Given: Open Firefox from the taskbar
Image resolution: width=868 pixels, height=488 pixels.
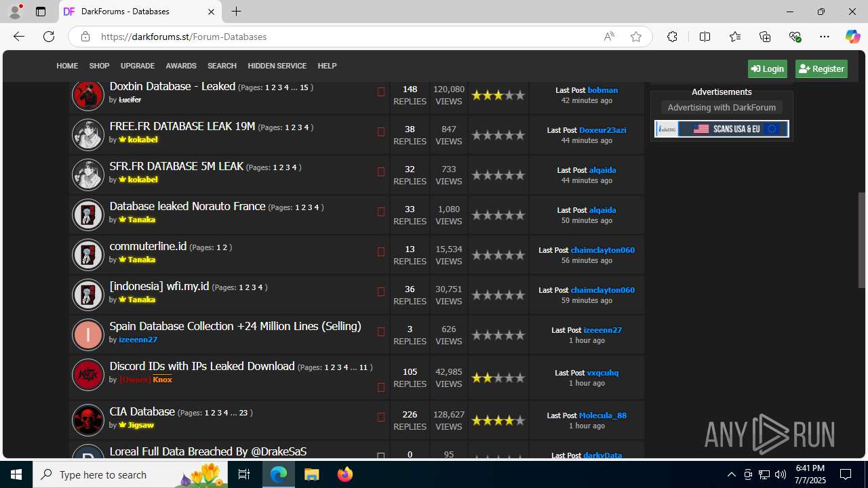Looking at the screenshot, I should (x=344, y=474).
